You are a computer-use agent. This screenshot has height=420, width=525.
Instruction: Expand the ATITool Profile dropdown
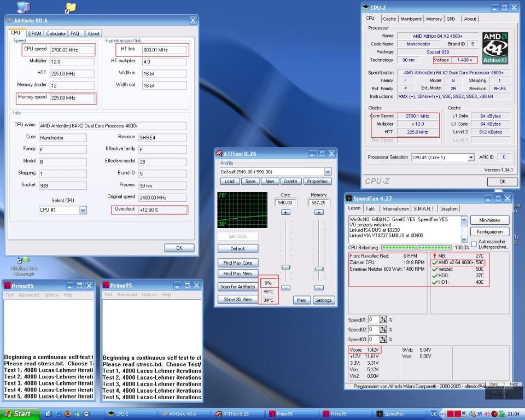click(x=328, y=172)
